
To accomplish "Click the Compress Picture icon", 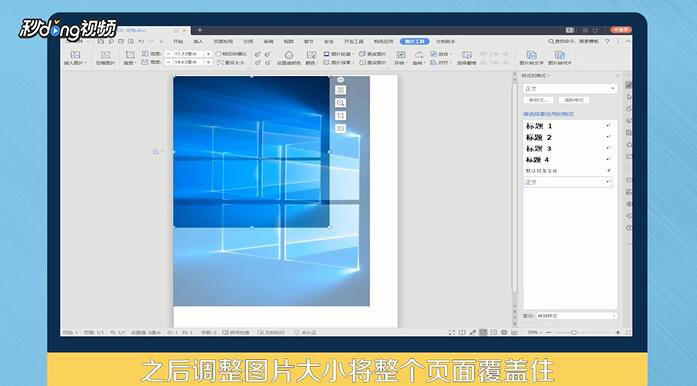I will pyautogui.click(x=105, y=55).
